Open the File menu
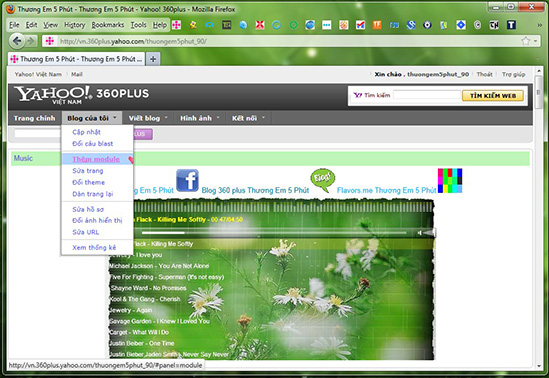 click(14, 25)
